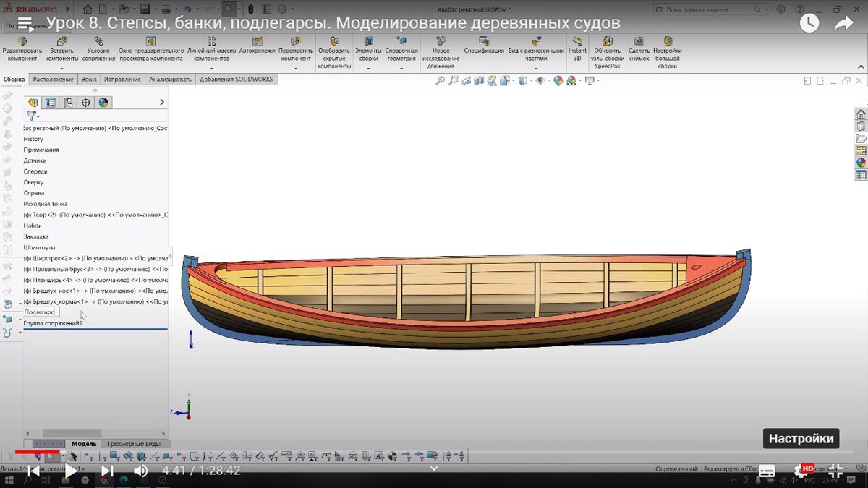Screen dimensions: 868x488
Task: Switch to the Эскиз tab
Action: pyautogui.click(x=88, y=80)
